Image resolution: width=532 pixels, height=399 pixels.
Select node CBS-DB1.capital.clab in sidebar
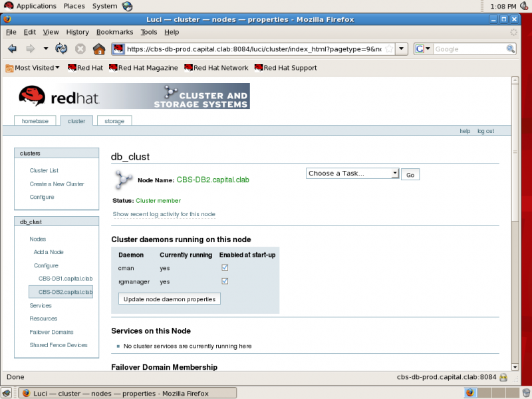(x=65, y=279)
